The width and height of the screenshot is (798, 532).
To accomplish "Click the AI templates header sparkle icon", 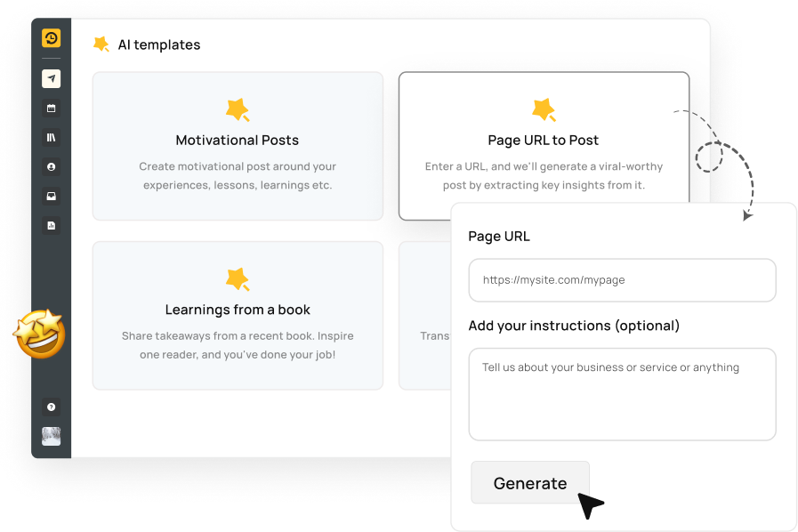I will point(101,44).
